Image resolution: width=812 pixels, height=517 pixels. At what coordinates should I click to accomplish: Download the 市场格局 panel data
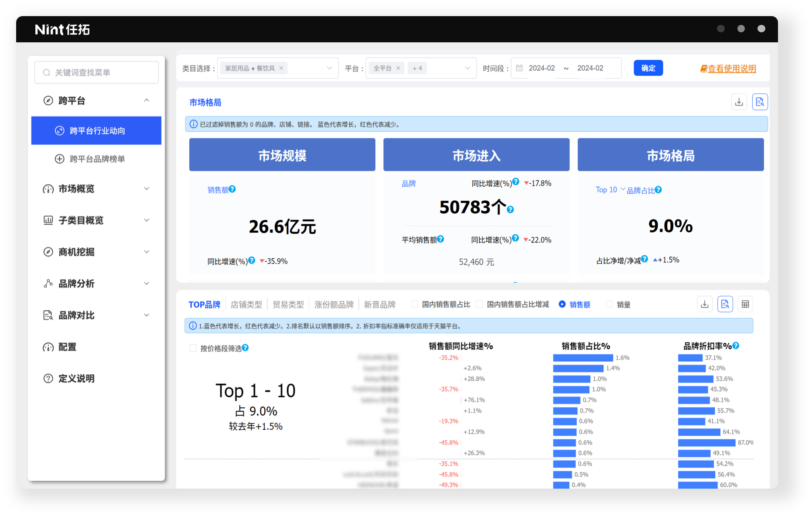pos(739,102)
